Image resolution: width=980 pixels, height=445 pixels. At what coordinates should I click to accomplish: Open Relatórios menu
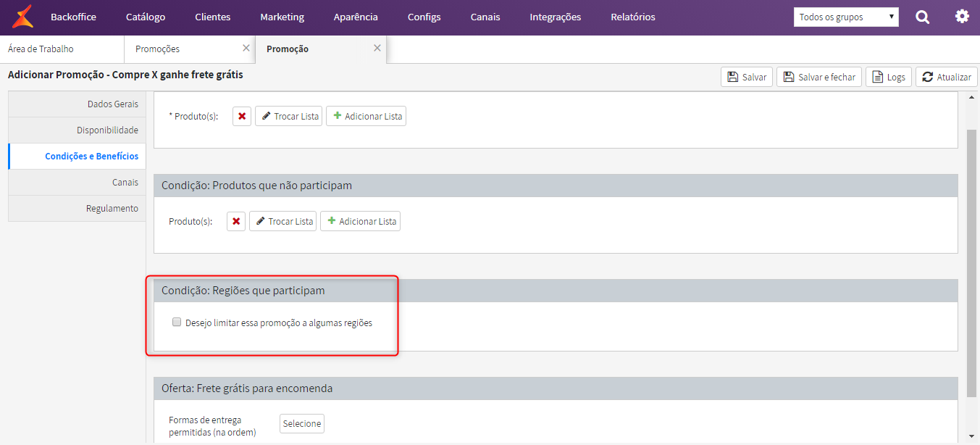(633, 17)
